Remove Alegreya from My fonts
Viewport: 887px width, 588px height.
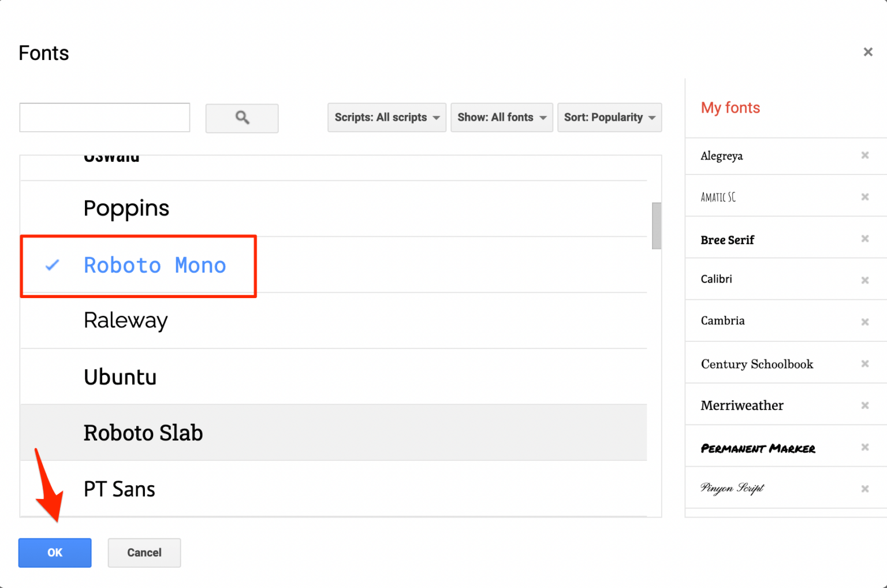pyautogui.click(x=865, y=155)
